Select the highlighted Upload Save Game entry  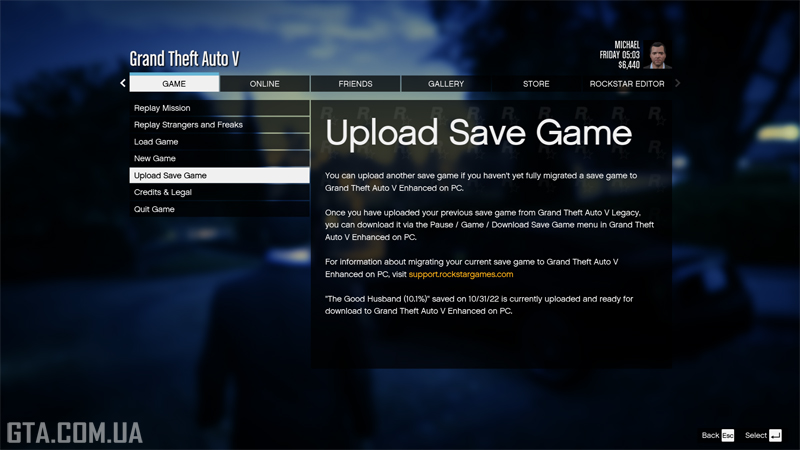[x=219, y=176]
